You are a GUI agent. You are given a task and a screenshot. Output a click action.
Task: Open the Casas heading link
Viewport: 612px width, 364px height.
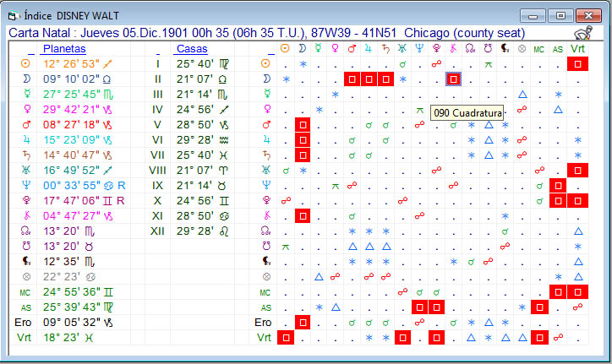tap(192, 49)
